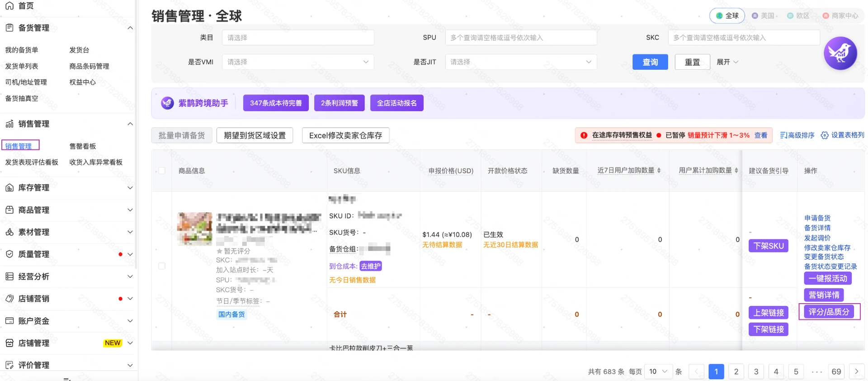Open 发货表现评估看板 menu item

32,162
